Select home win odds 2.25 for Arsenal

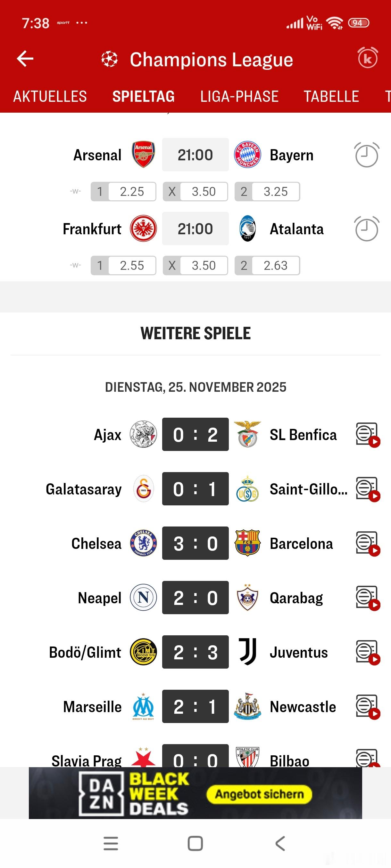point(123,192)
